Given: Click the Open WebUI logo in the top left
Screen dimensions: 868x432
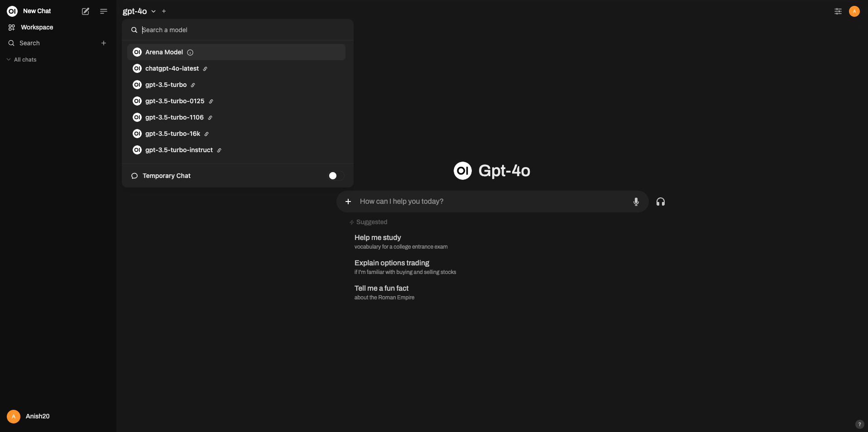Looking at the screenshot, I should coord(11,11).
